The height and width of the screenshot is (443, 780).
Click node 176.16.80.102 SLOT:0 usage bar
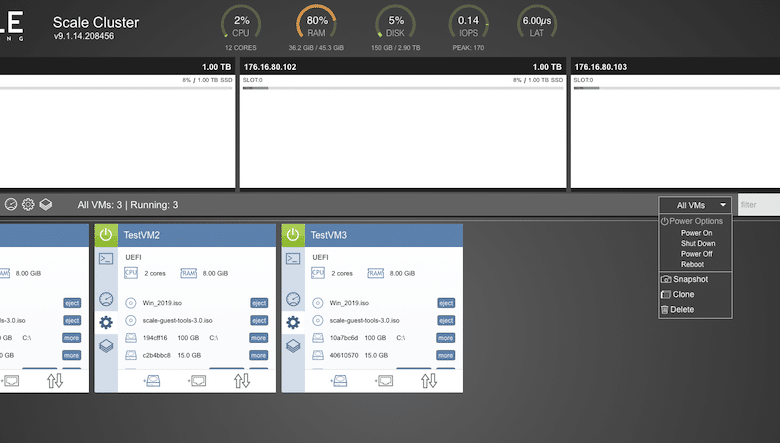tap(403, 88)
